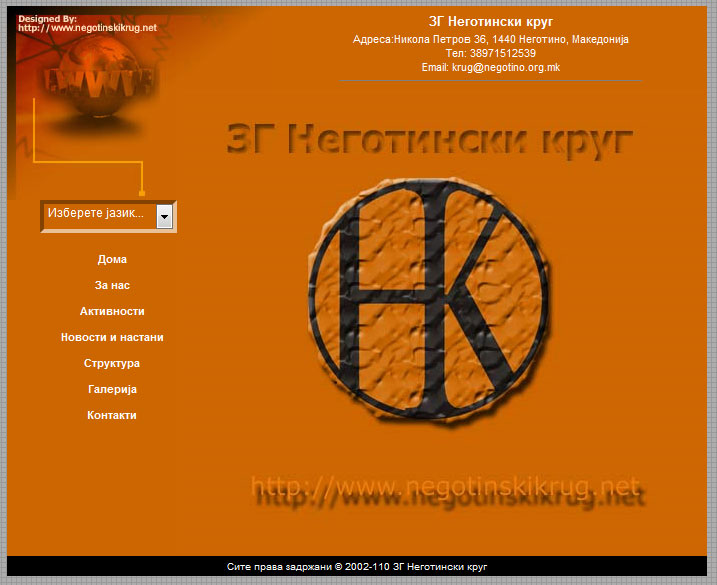Click the ЗГ Неготински круг header heading
The height and width of the screenshot is (585, 717).
point(491,21)
